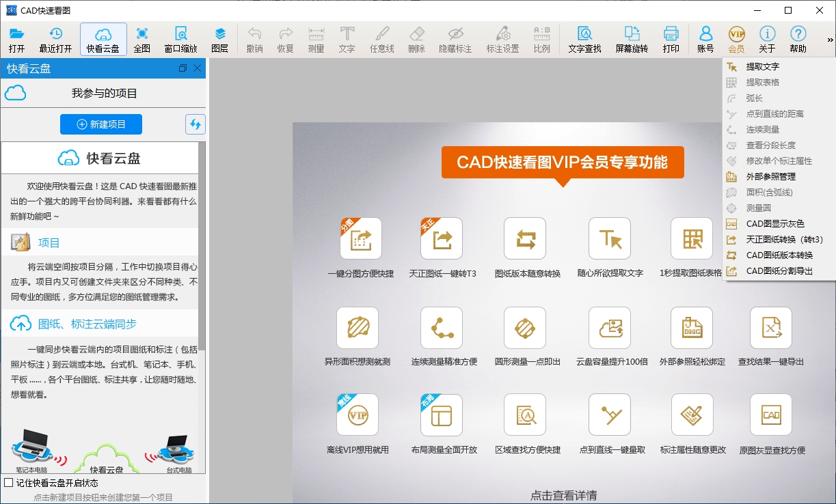Open the VIP 会员 membership menu
The height and width of the screenshot is (504, 836).
point(736,40)
